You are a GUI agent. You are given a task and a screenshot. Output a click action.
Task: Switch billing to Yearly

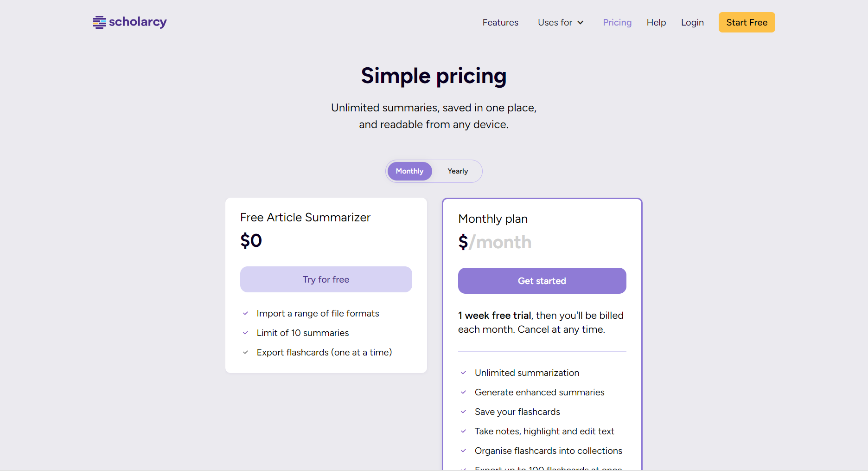458,171
